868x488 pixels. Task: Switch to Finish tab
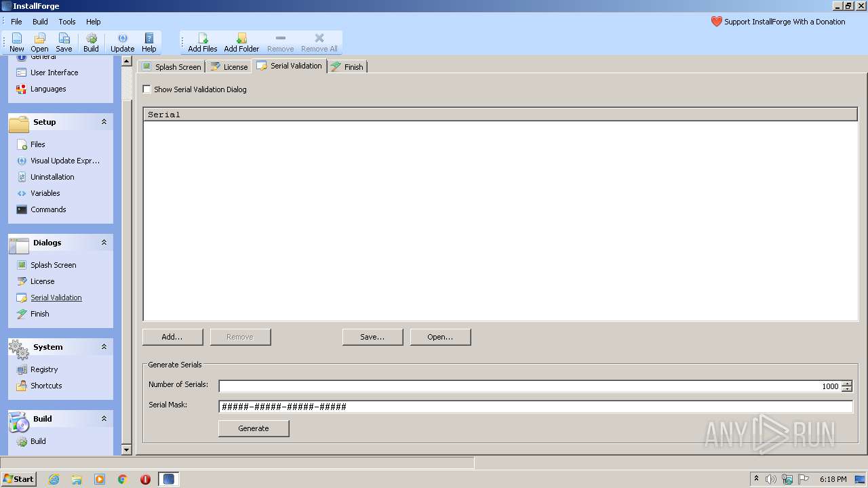click(347, 67)
